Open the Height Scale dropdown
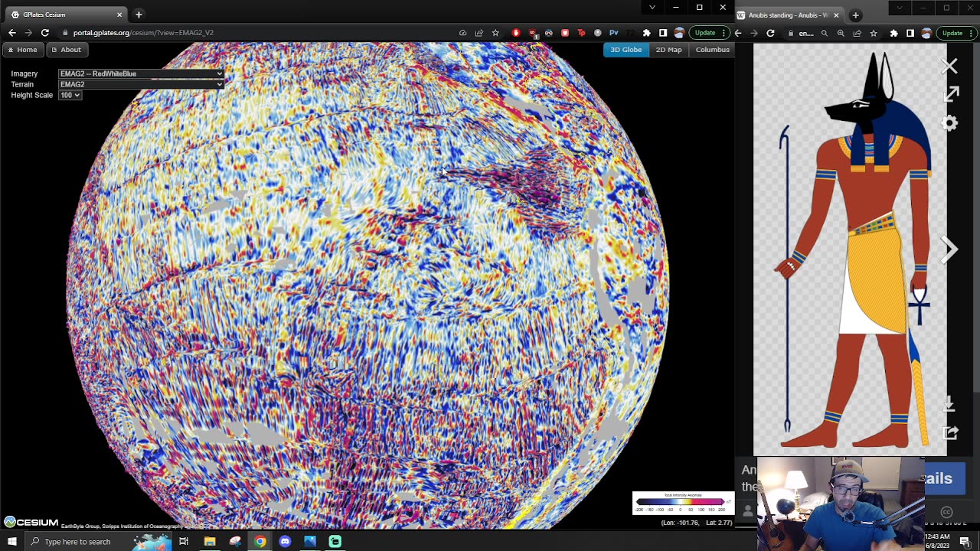 click(70, 95)
